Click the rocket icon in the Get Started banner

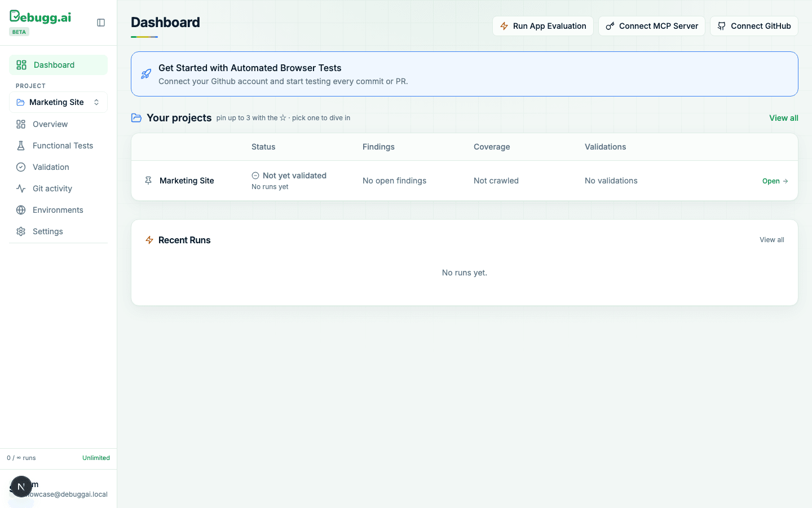coord(146,74)
